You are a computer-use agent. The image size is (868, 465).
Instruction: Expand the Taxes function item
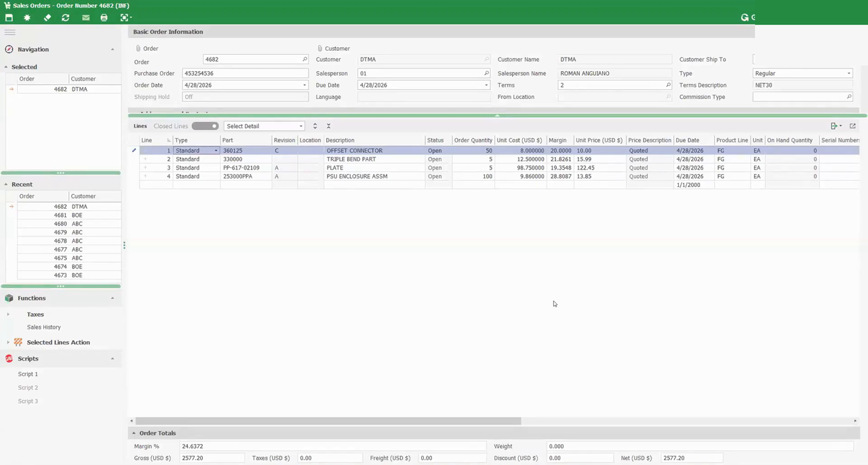click(8, 315)
